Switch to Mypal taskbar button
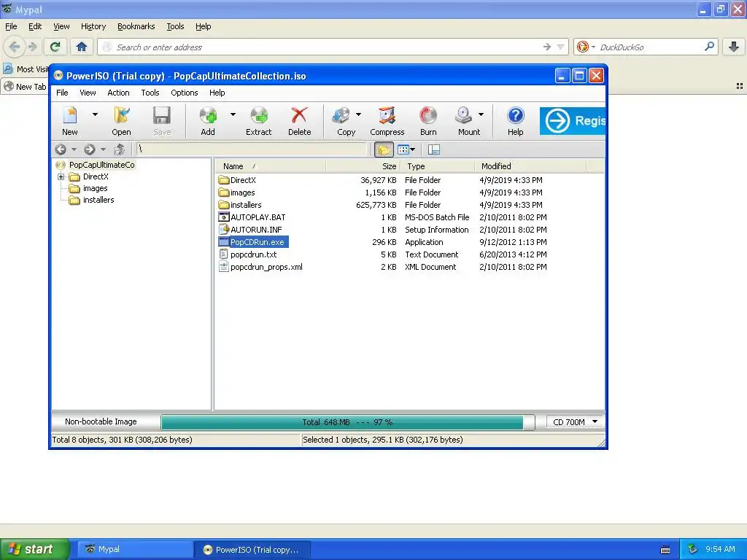Image resolution: width=747 pixels, height=560 pixels. (x=135, y=549)
